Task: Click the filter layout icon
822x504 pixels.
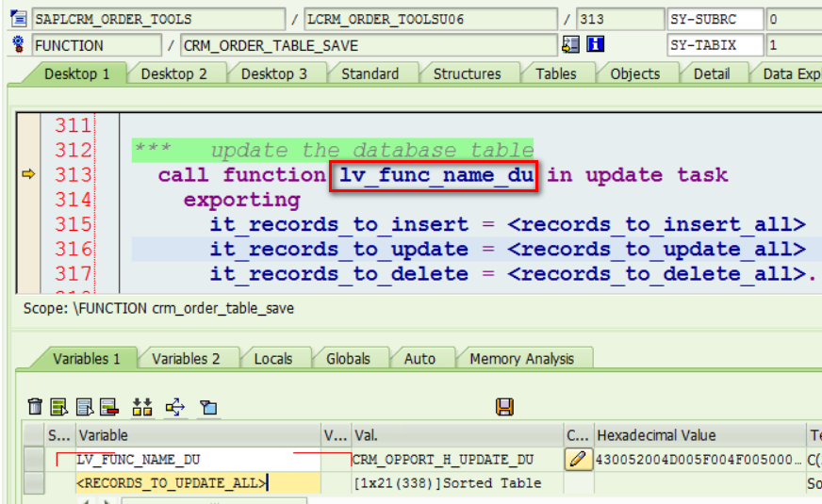Action: pos(208,407)
